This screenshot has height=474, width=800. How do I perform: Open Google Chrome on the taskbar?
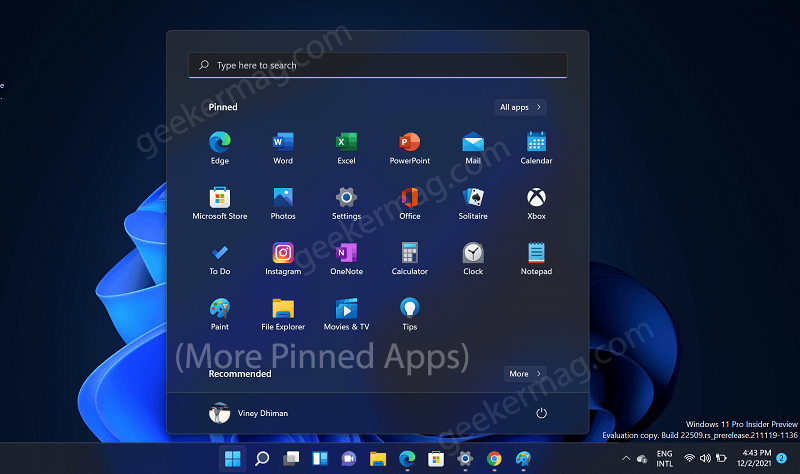(x=494, y=459)
